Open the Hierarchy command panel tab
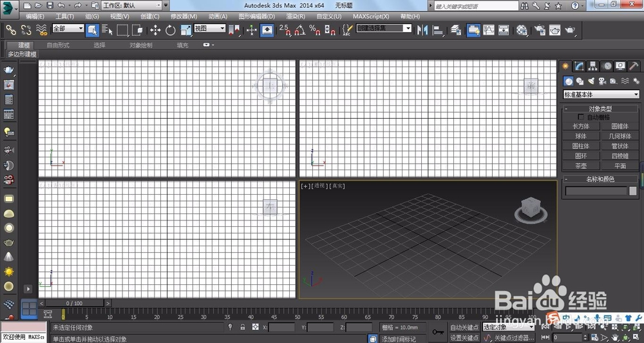 click(592, 66)
